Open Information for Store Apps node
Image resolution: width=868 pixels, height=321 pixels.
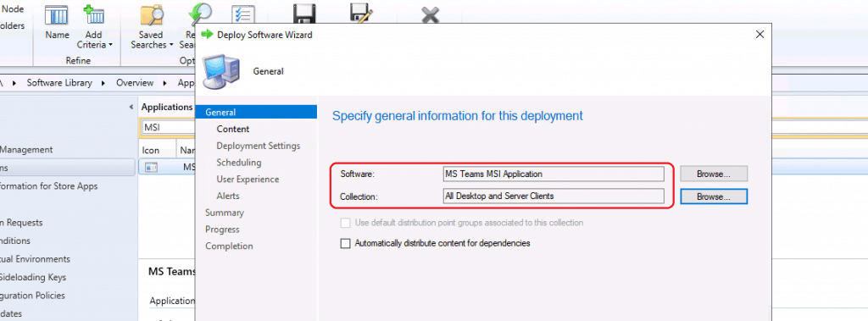pyautogui.click(x=48, y=186)
